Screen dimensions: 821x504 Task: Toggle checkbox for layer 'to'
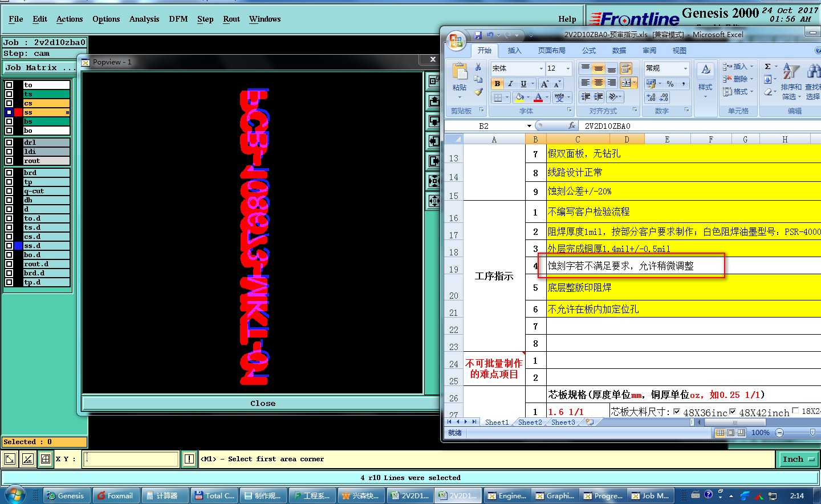tap(9, 85)
